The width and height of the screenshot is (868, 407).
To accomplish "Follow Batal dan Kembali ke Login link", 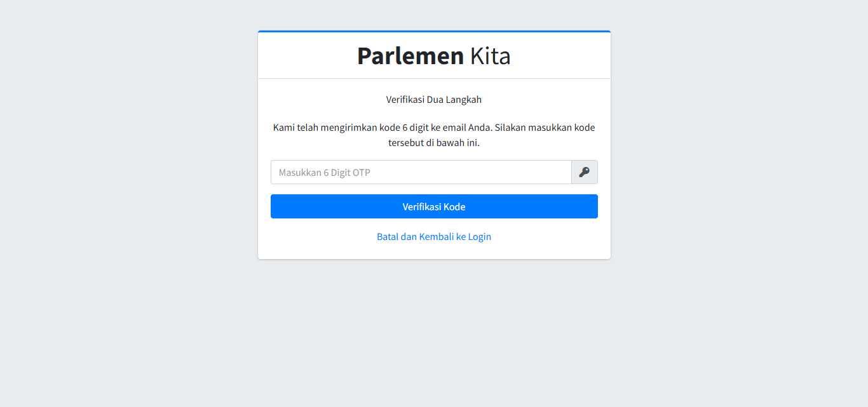I will tap(434, 237).
